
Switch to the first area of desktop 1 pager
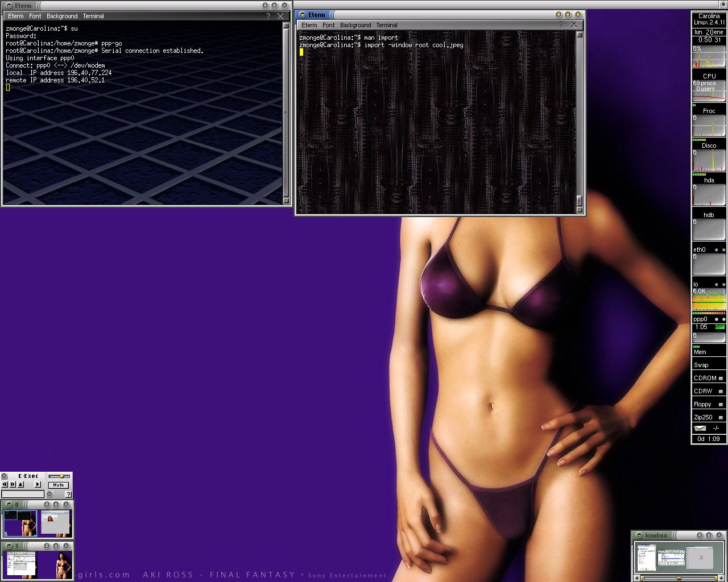(x=20, y=565)
